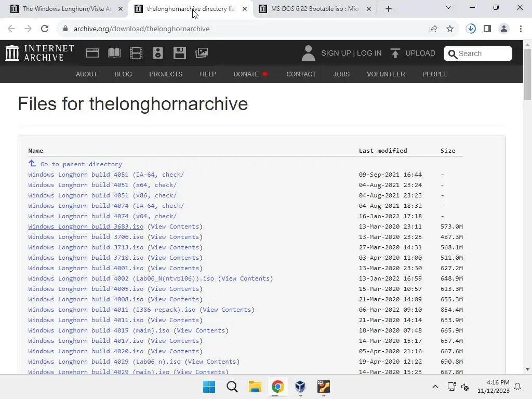Image resolution: width=532 pixels, height=399 pixels.
Task: Download Windows Longhorn build 4020.iso
Action: [86, 351]
